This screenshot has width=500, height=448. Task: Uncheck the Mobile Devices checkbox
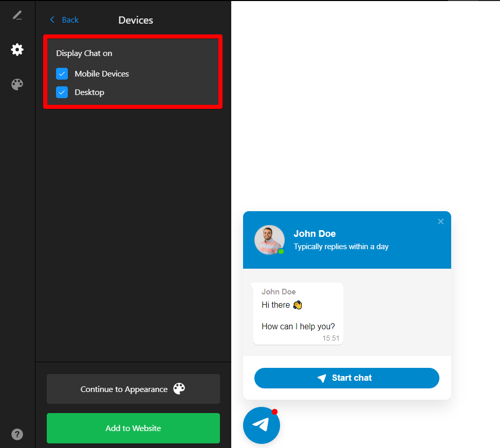click(62, 73)
